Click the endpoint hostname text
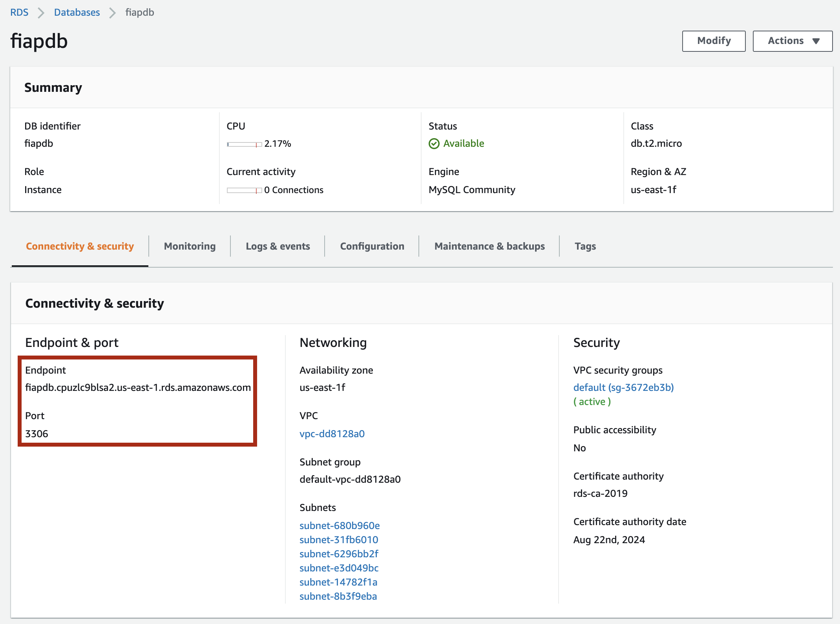This screenshot has height=624, width=840. point(138,387)
